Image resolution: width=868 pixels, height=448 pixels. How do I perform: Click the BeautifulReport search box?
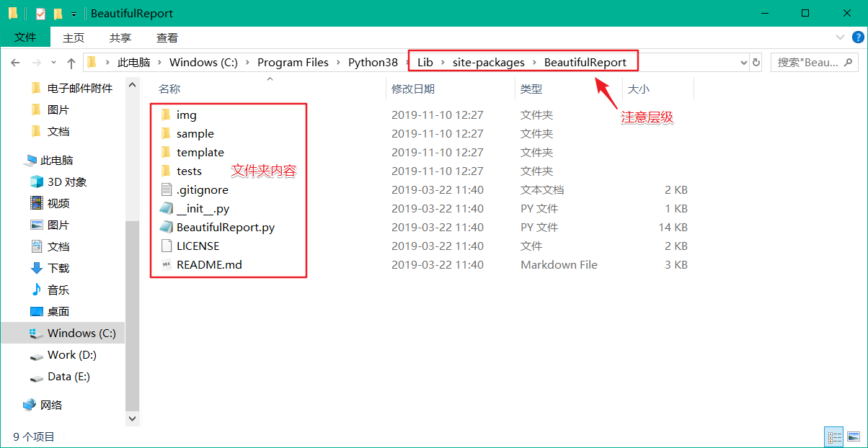(814, 63)
